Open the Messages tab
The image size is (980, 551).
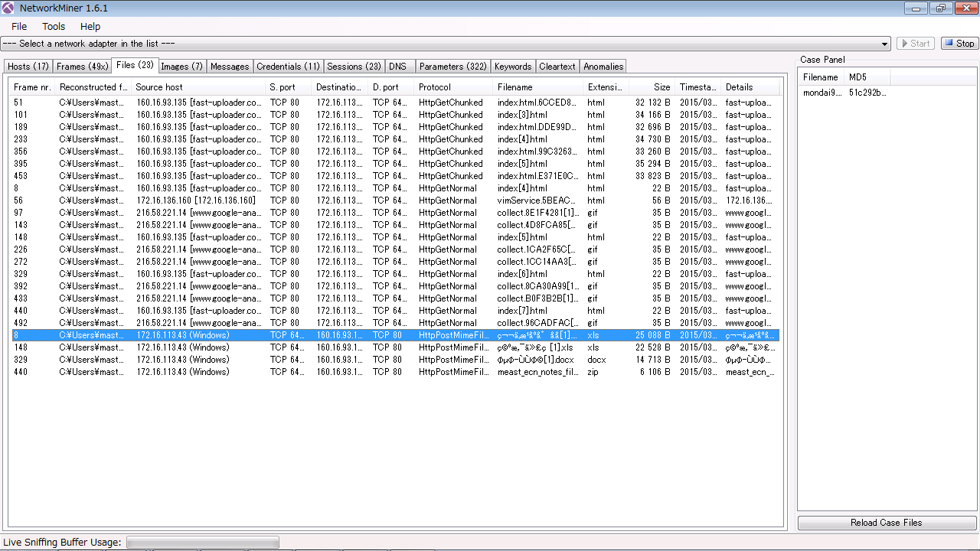(x=230, y=67)
